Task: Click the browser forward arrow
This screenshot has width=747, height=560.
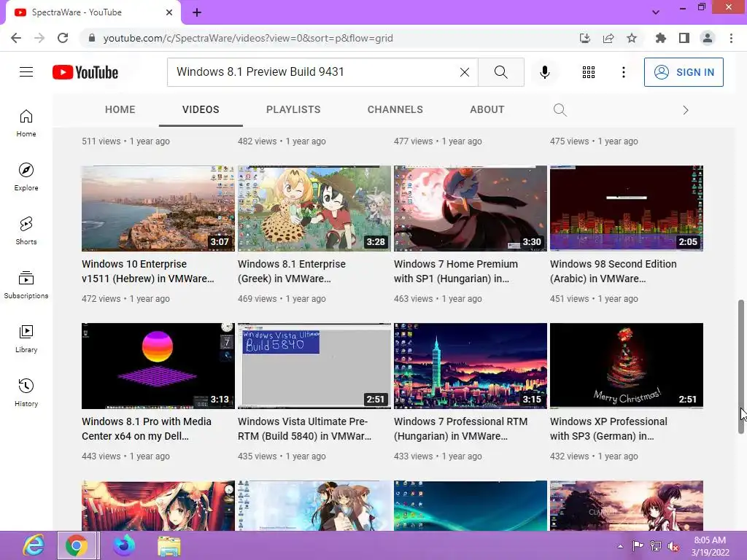Action: (x=39, y=38)
